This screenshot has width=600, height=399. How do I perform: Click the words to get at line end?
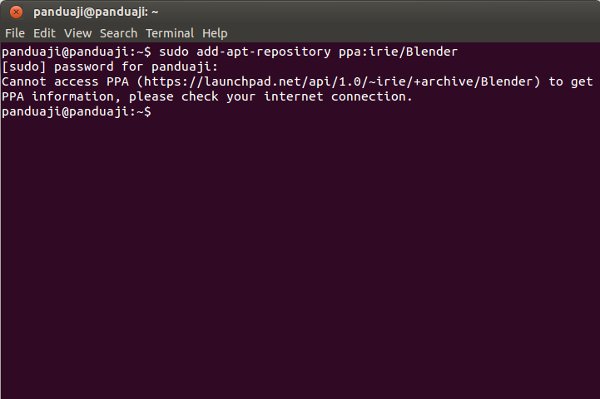tap(571, 82)
